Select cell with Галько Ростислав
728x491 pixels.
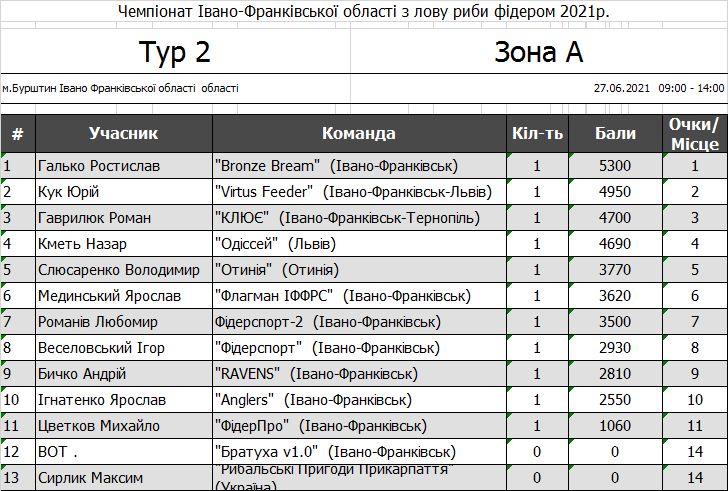point(124,166)
